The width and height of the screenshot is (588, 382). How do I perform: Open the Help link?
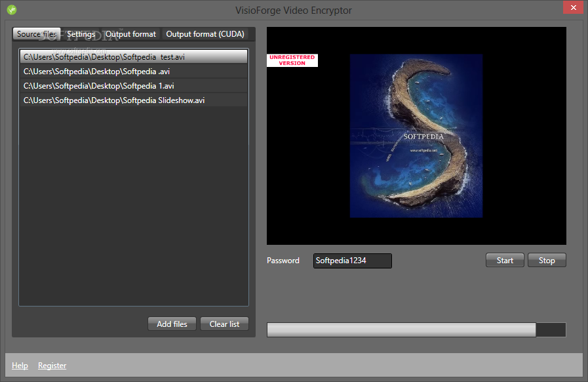pyautogui.click(x=20, y=366)
